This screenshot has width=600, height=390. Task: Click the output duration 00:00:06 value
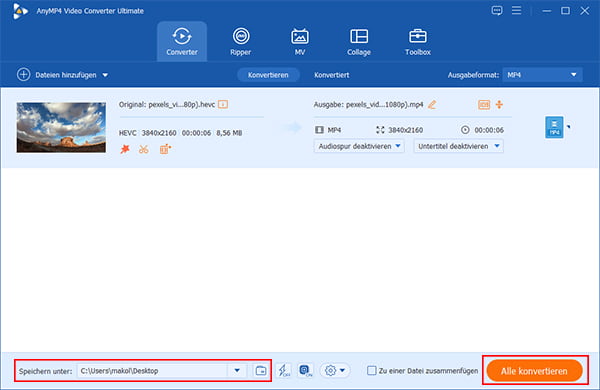coord(489,130)
